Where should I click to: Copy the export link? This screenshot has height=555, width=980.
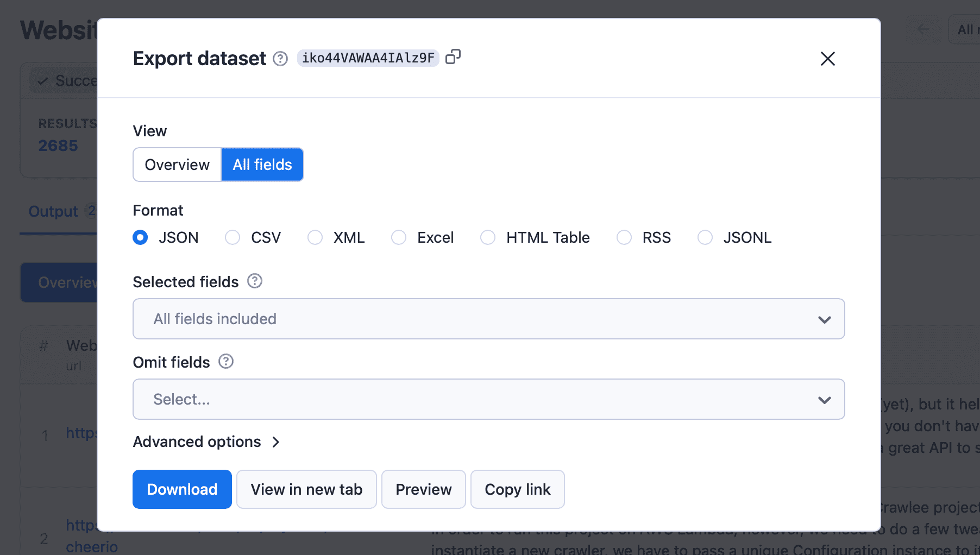[x=517, y=489]
